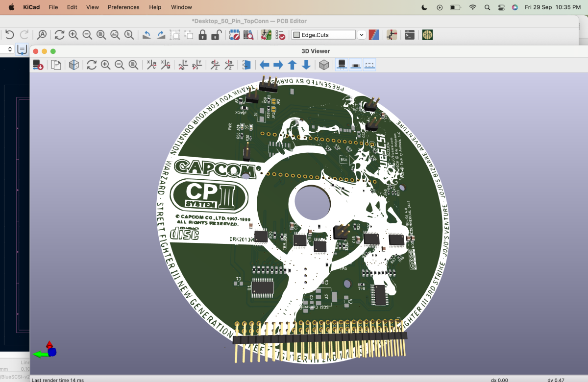Zoom out within the 3D Viewer

(119, 65)
